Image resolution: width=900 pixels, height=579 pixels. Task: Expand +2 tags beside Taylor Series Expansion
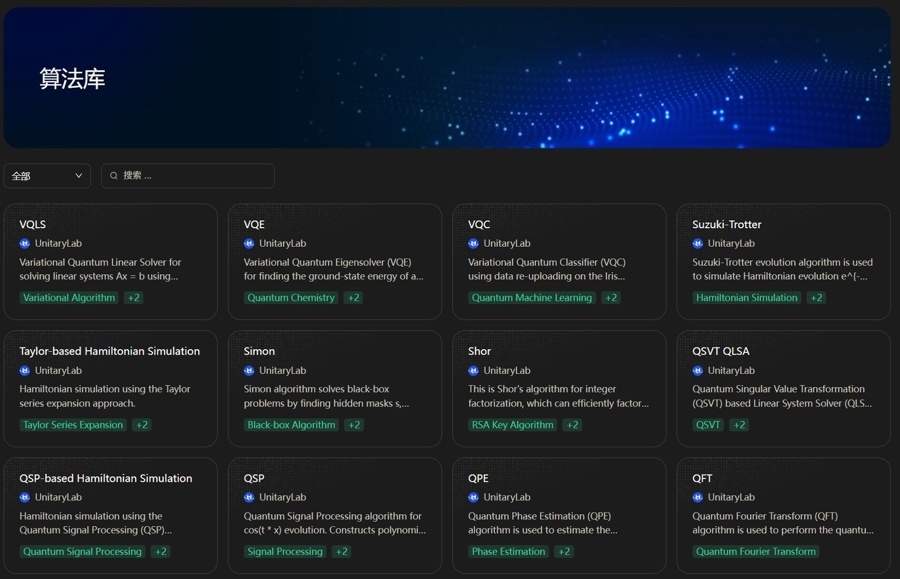tap(142, 425)
